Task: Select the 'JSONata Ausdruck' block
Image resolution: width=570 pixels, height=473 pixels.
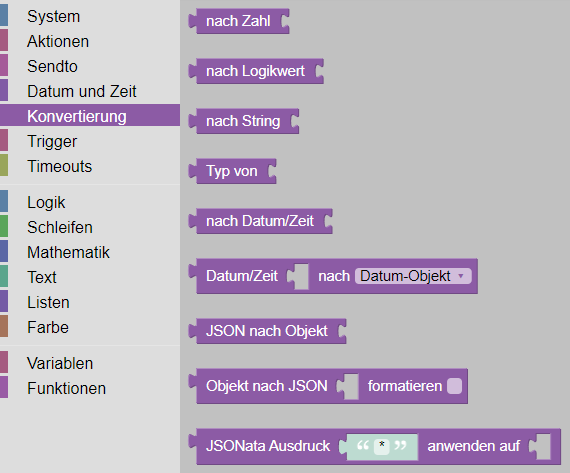Action: 268,446
